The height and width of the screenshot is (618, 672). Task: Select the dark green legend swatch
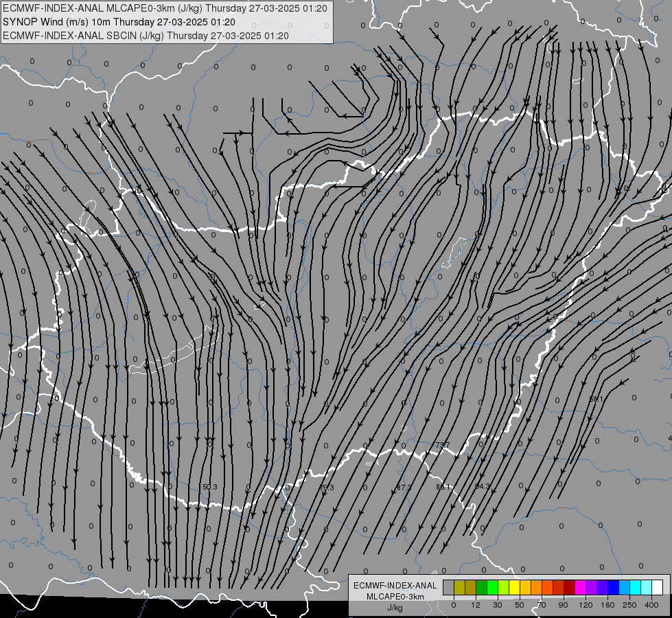pyautogui.click(x=482, y=588)
